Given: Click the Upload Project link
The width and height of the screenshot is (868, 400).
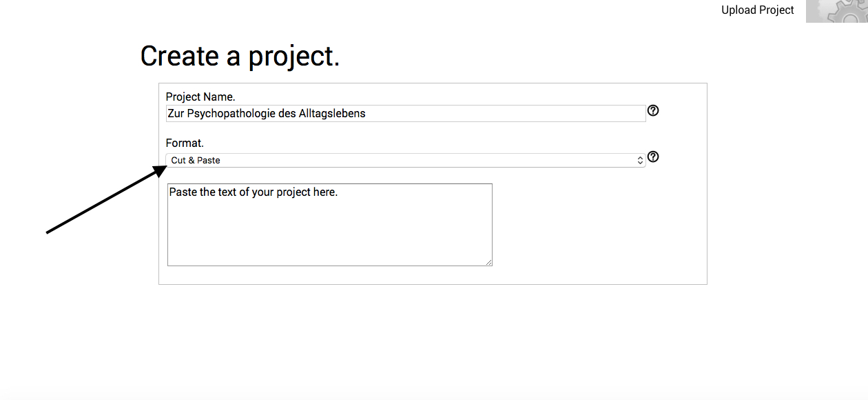Looking at the screenshot, I should [758, 10].
